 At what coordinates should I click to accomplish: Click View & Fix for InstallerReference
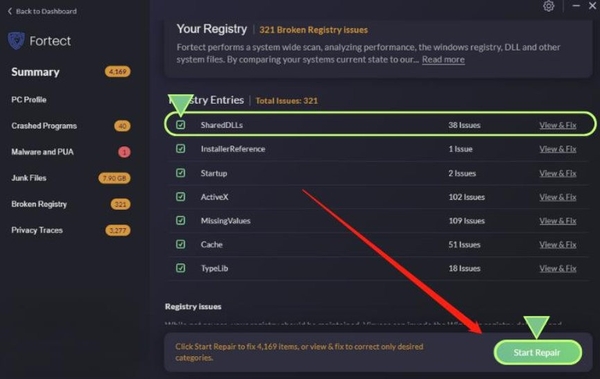(558, 149)
